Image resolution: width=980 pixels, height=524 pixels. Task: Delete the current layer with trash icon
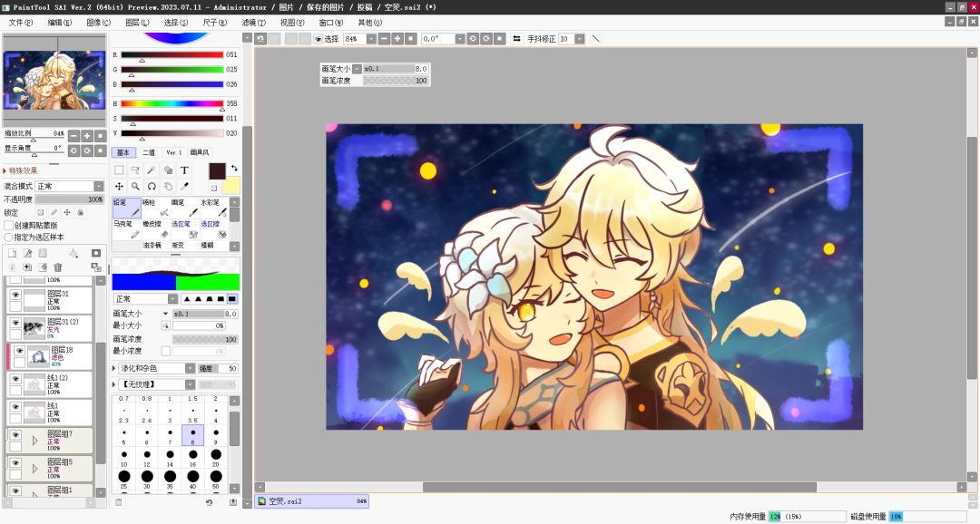coord(57,267)
